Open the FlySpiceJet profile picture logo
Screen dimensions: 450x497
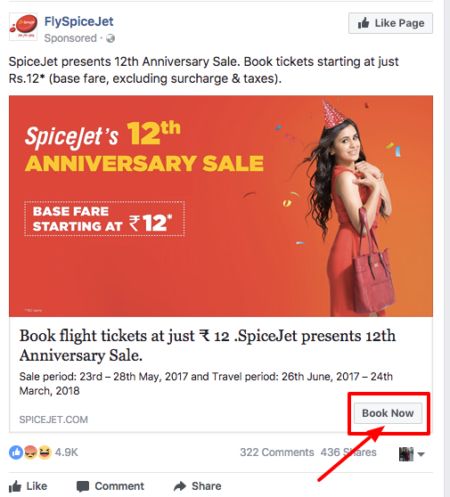click(23, 27)
